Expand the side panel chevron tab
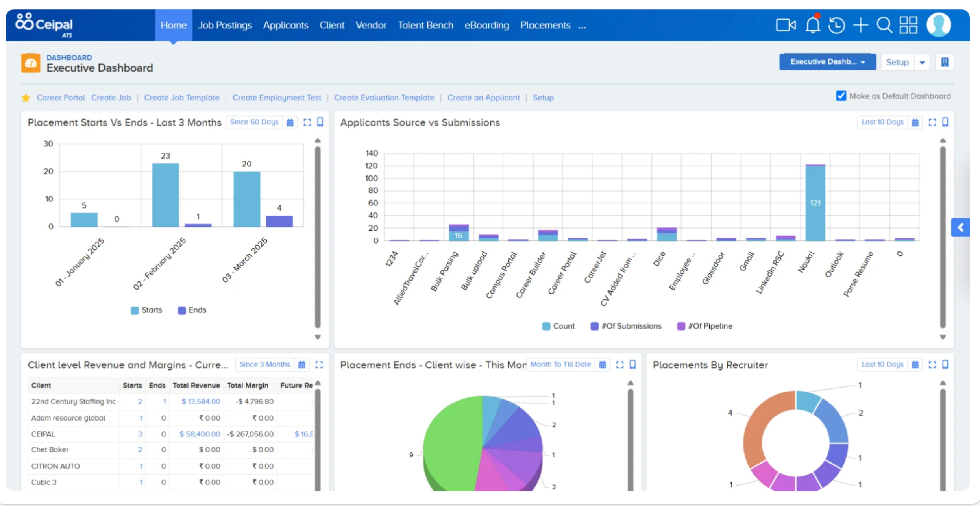 point(961,227)
